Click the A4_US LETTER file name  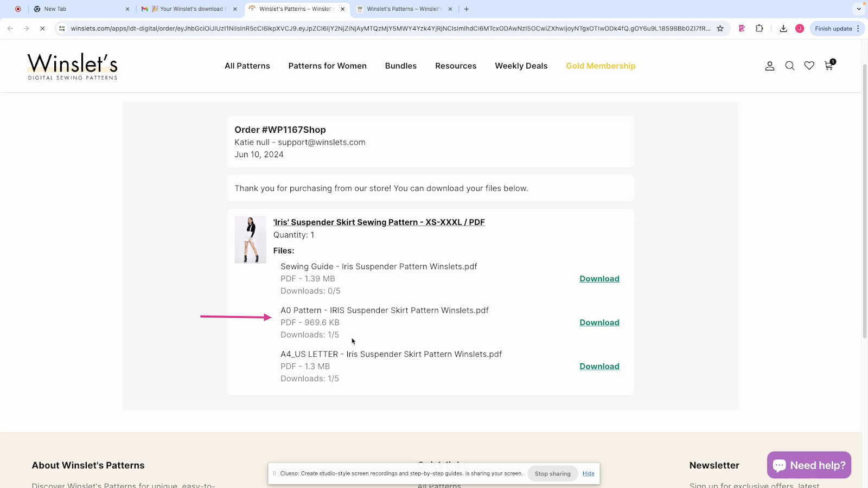click(391, 354)
